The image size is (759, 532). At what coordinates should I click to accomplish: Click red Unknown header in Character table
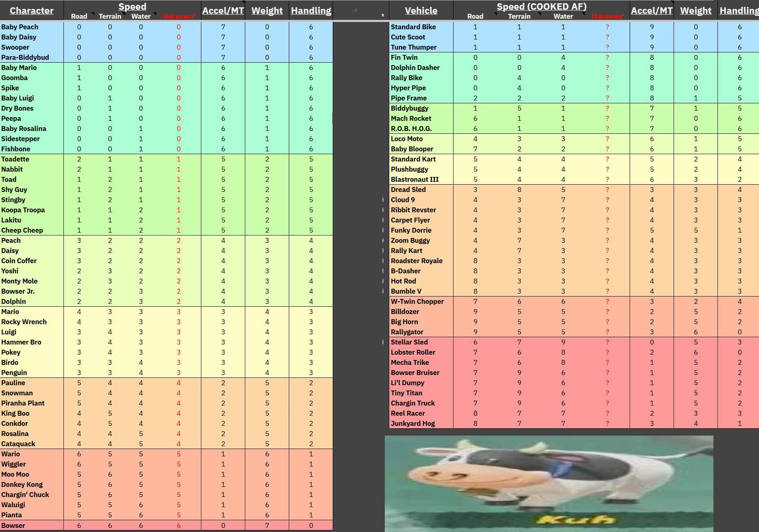pos(179,16)
